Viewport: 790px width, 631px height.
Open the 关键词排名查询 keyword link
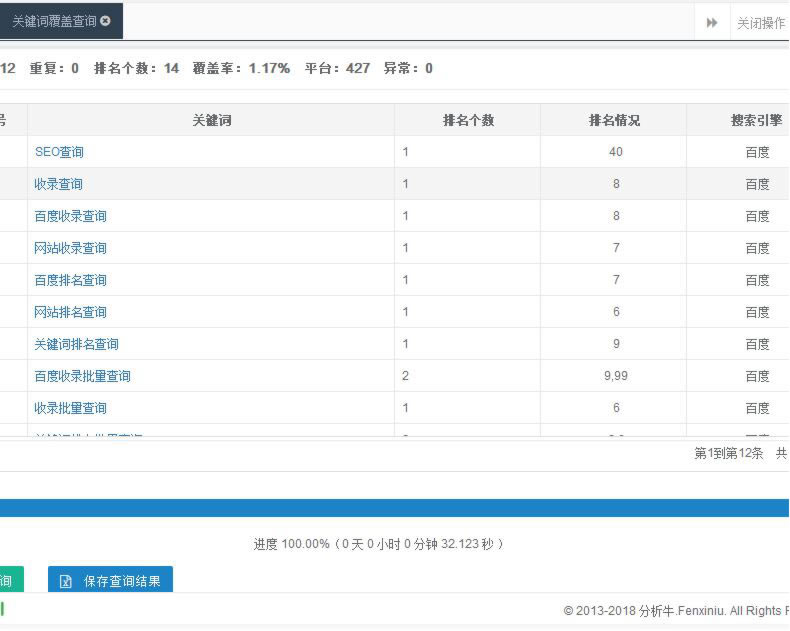click(76, 344)
